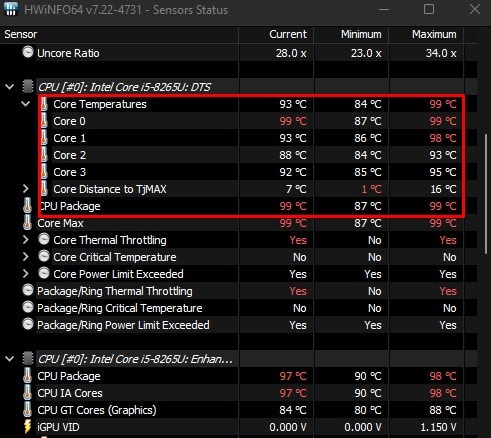
Task: Click the CPU chip icon of the Enhanced group
Action: click(28, 359)
